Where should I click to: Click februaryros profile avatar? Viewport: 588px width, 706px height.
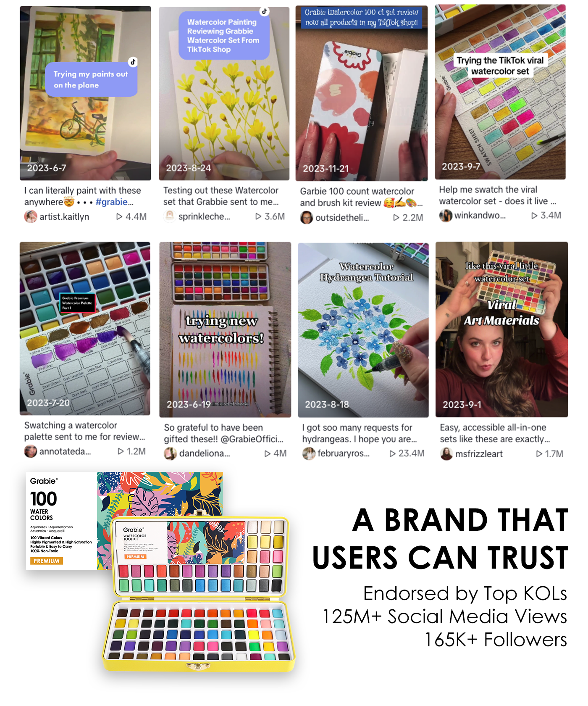point(309,453)
